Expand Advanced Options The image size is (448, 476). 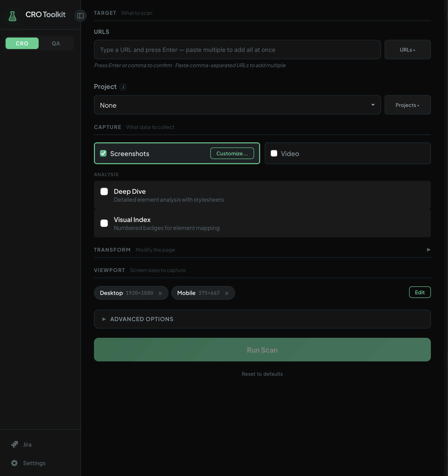click(x=142, y=319)
